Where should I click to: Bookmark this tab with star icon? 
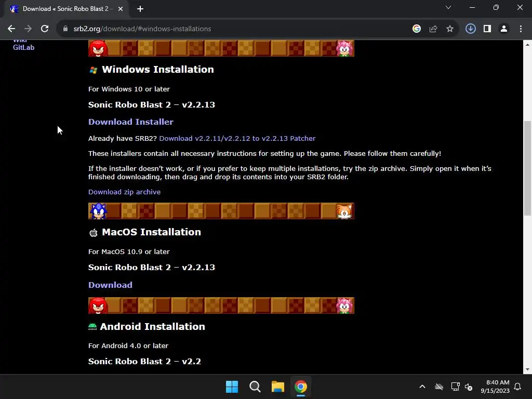(x=450, y=29)
